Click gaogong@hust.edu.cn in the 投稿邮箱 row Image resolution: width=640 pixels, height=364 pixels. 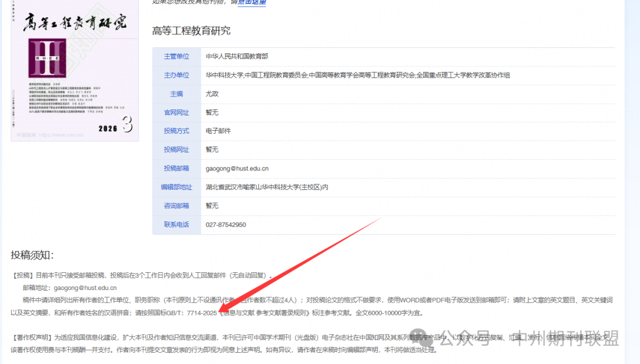[x=237, y=168]
